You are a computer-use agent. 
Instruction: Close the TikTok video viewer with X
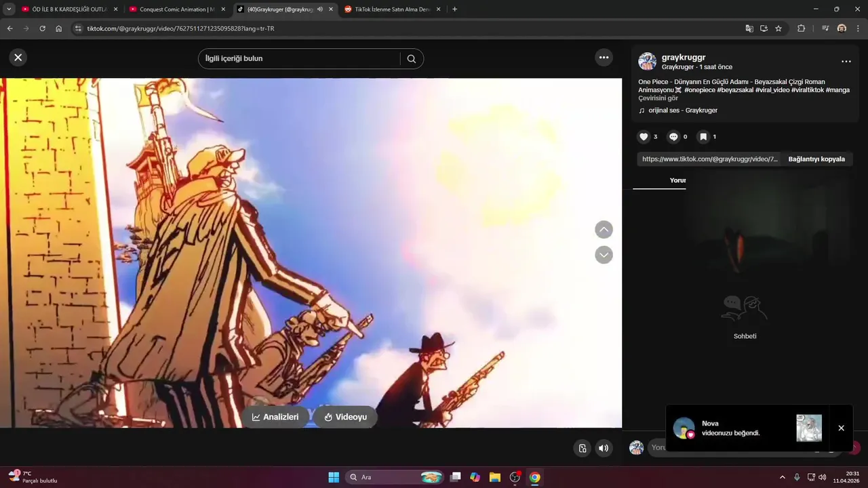pyautogui.click(x=18, y=58)
